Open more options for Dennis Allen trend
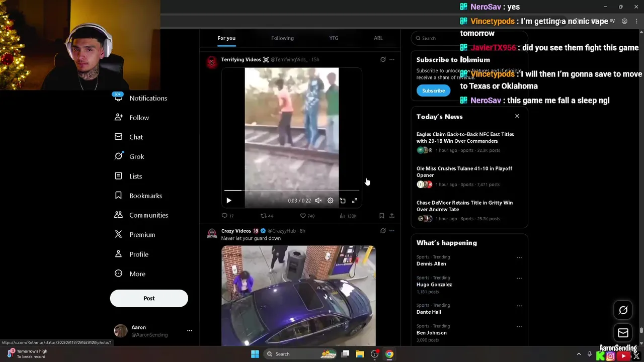Image resolution: width=644 pixels, height=362 pixels. [519, 257]
